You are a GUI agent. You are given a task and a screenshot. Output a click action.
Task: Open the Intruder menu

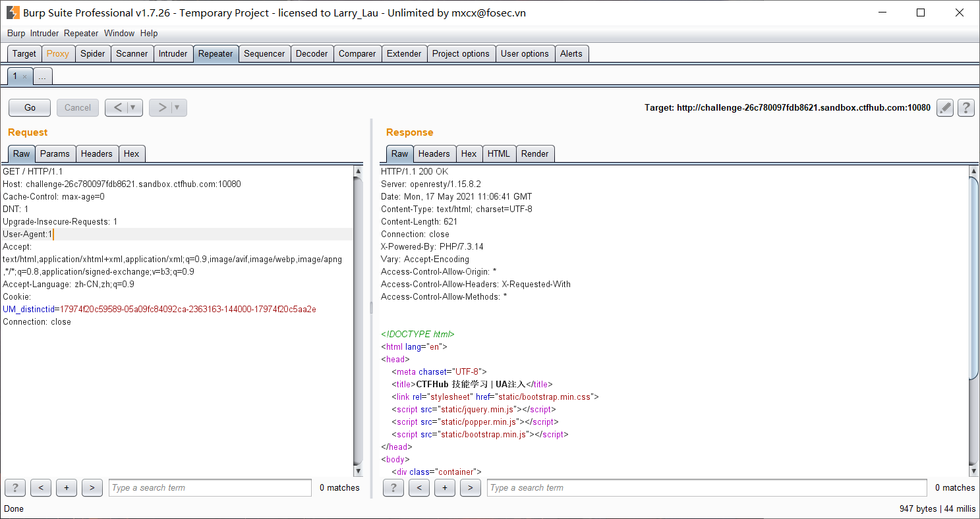click(44, 33)
